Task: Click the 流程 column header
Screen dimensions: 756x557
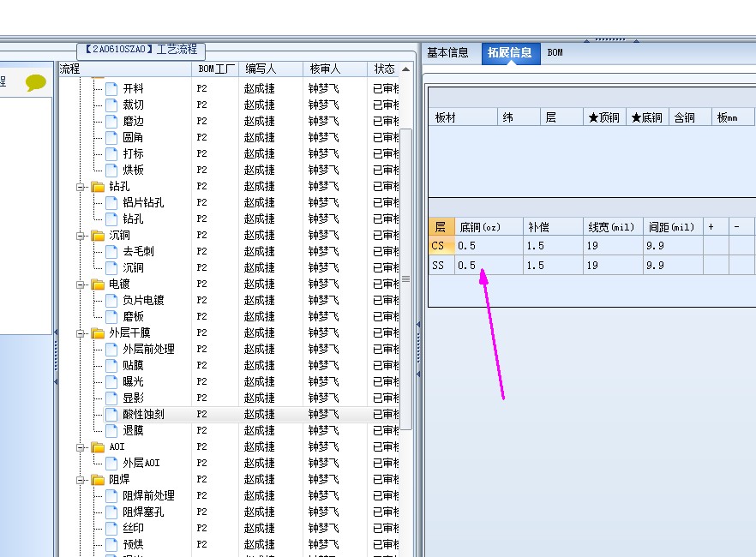Action: click(x=125, y=69)
